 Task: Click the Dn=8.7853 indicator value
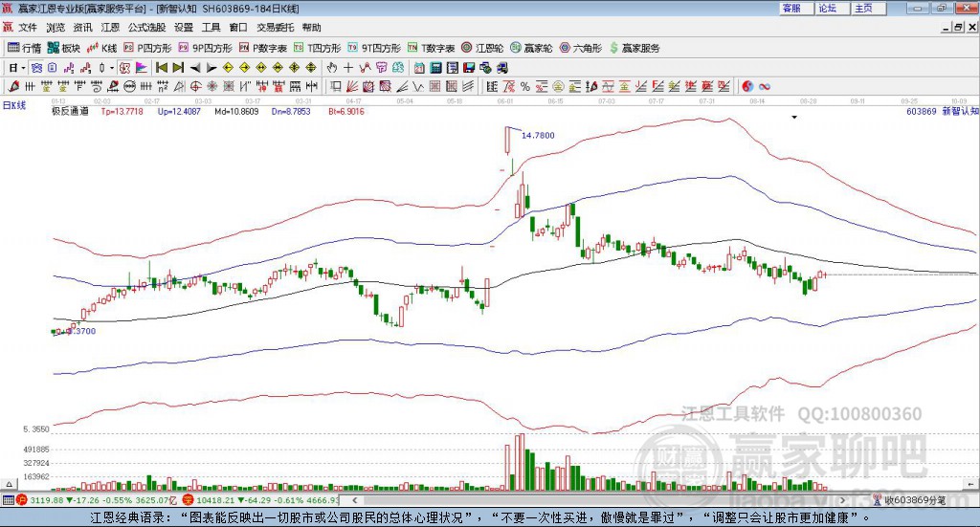(x=291, y=111)
